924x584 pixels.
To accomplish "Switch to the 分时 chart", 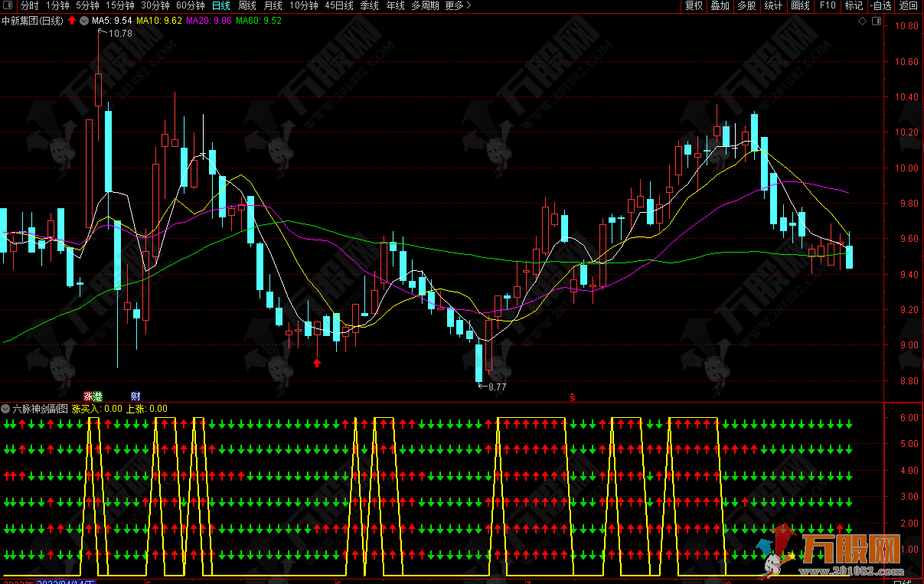I will (x=29, y=5).
